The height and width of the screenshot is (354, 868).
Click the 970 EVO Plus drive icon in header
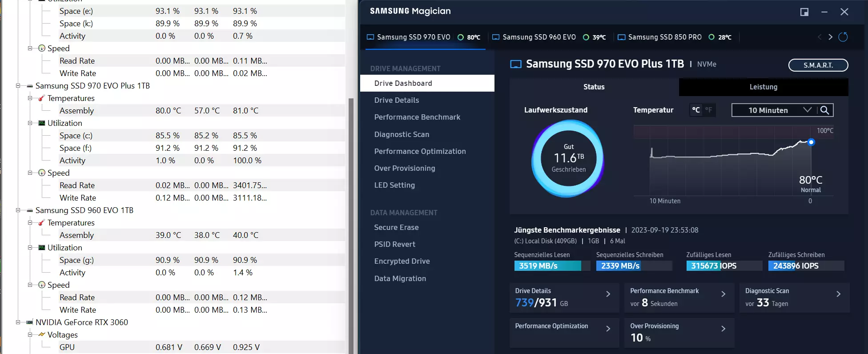click(x=515, y=64)
